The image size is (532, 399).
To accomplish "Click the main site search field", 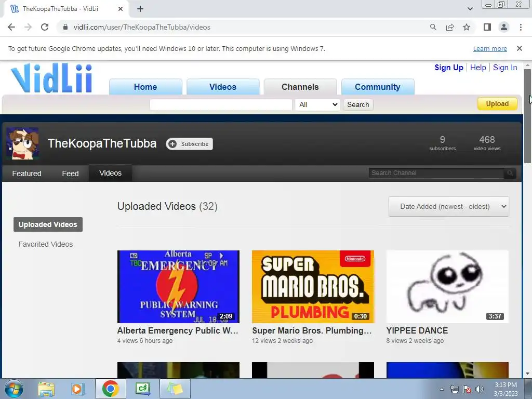I will pyautogui.click(x=221, y=104).
